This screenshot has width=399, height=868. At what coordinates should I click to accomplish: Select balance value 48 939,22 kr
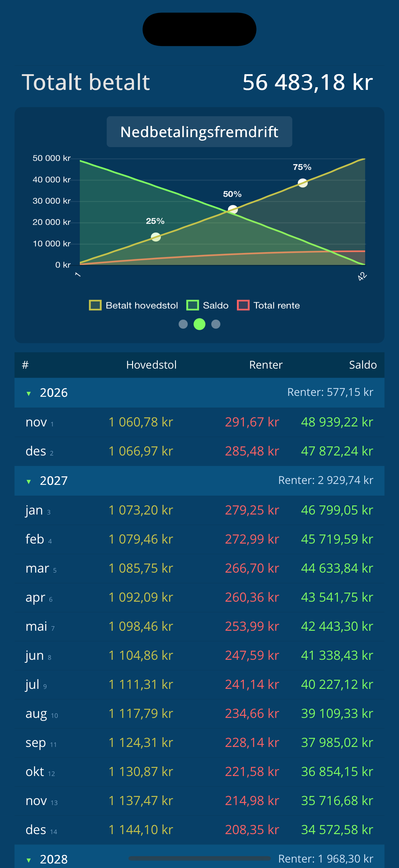[337, 422]
